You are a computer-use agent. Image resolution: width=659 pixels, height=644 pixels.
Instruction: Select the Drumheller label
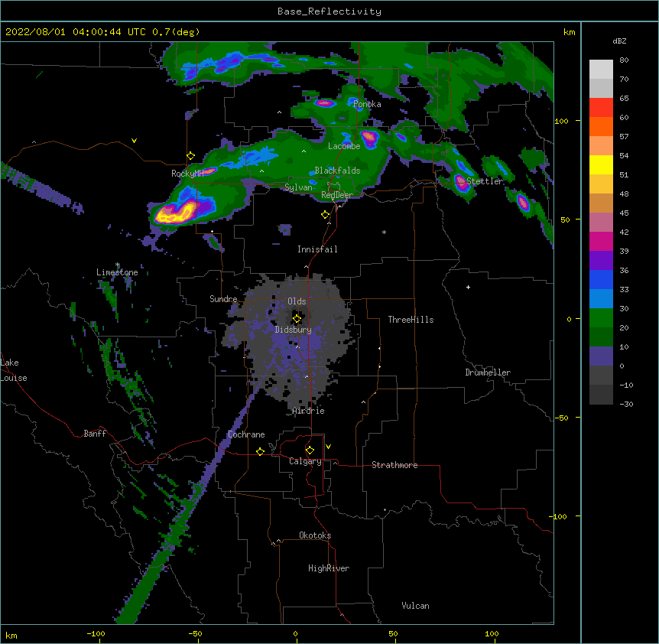(x=488, y=372)
